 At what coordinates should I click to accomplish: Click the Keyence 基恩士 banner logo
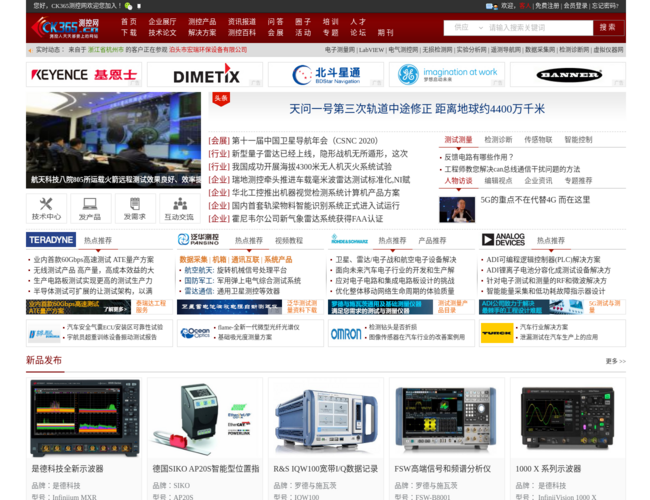point(84,75)
